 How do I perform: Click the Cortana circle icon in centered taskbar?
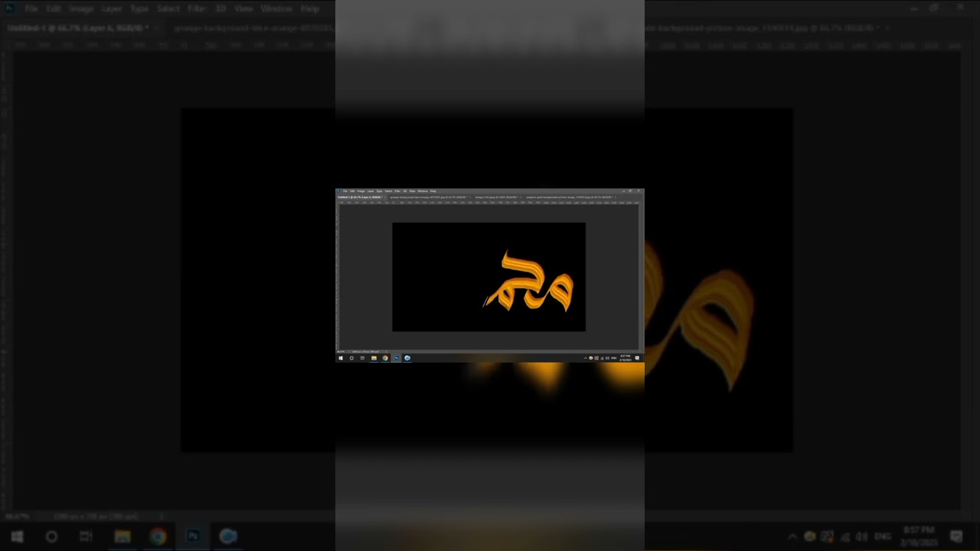[x=351, y=358]
